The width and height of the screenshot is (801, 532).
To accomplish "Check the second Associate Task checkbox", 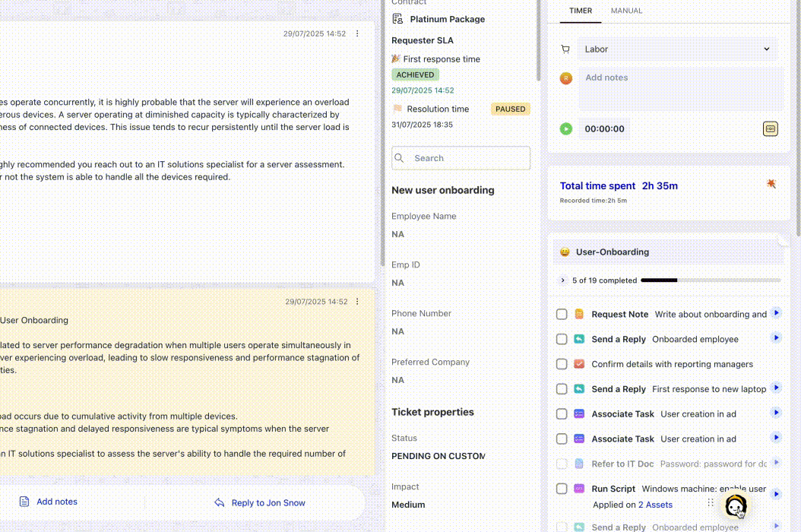I will coord(562,439).
